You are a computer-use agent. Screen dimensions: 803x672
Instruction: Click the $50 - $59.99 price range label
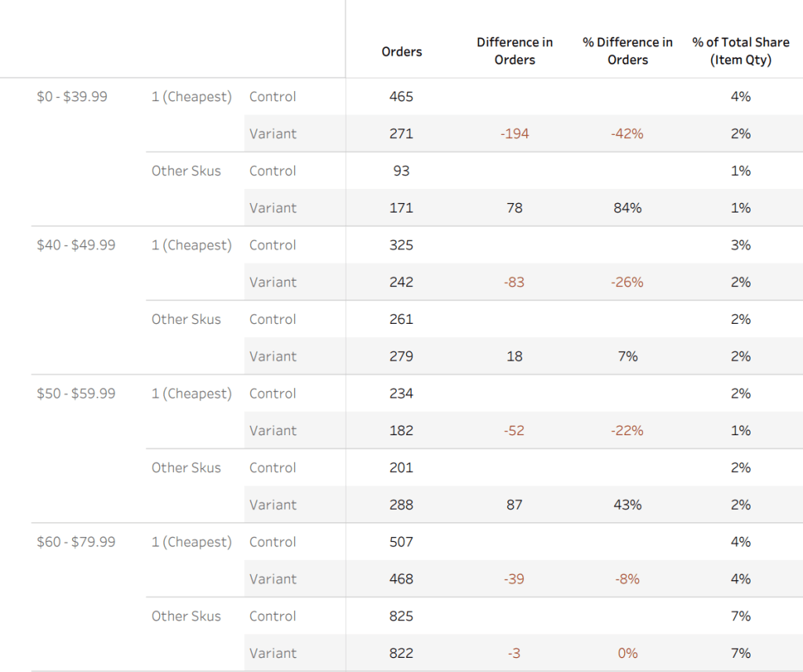pos(76,394)
